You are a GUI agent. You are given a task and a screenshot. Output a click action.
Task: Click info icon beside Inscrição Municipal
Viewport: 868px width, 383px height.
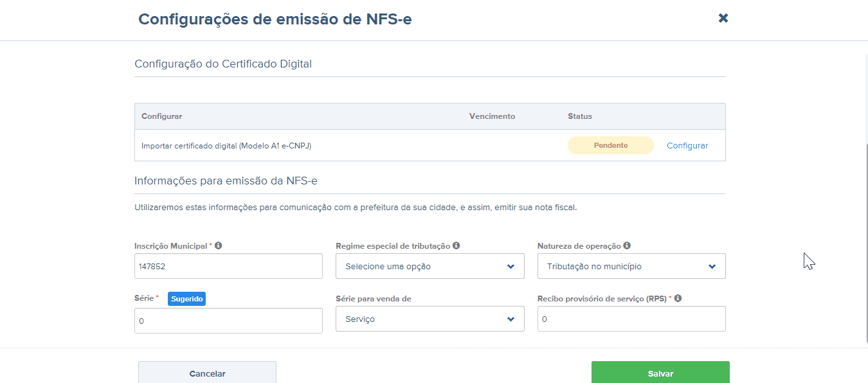click(219, 245)
